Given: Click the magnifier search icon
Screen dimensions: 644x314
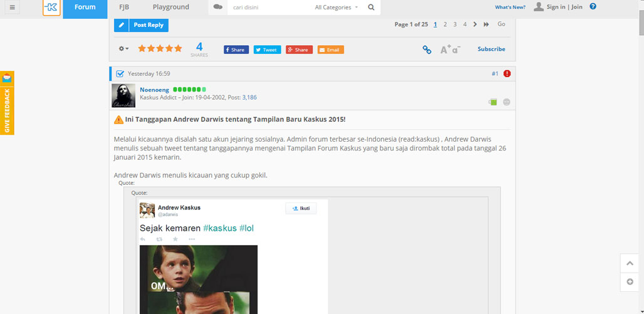Looking at the screenshot, I should (371, 8).
